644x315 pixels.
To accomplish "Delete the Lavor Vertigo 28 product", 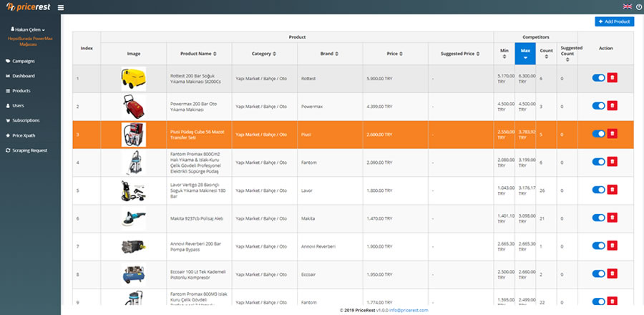I will tap(612, 189).
